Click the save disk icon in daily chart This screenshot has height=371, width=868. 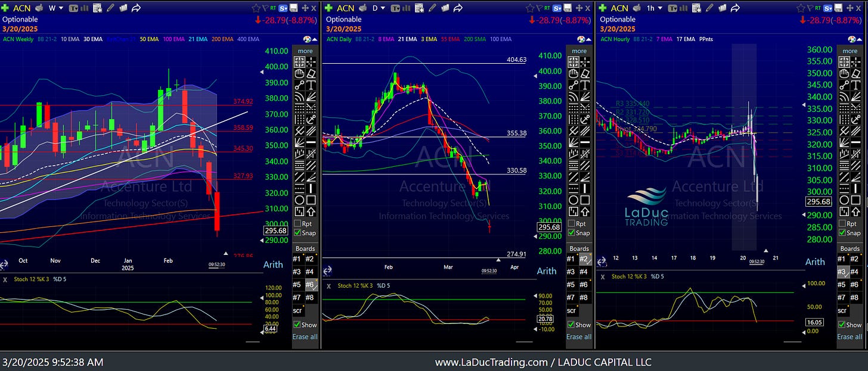(567, 8)
